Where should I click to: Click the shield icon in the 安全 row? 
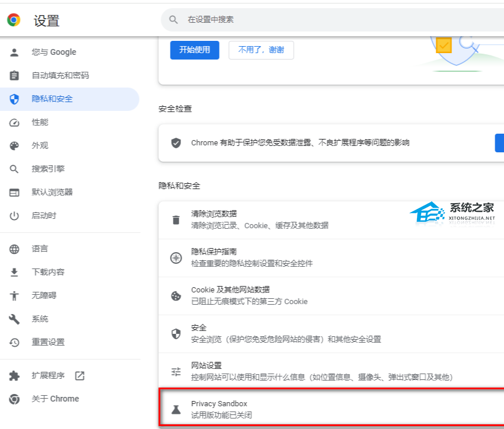176,334
